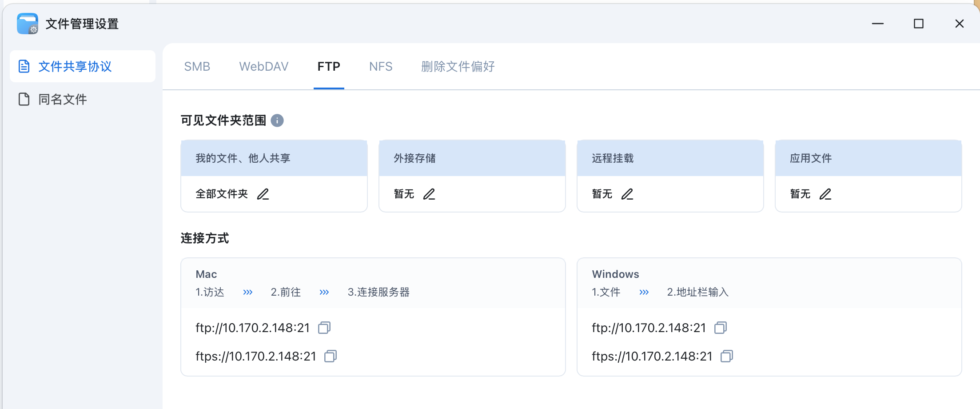Screen dimensions: 980x409
Task: Open the NFS tab
Action: tap(380, 66)
